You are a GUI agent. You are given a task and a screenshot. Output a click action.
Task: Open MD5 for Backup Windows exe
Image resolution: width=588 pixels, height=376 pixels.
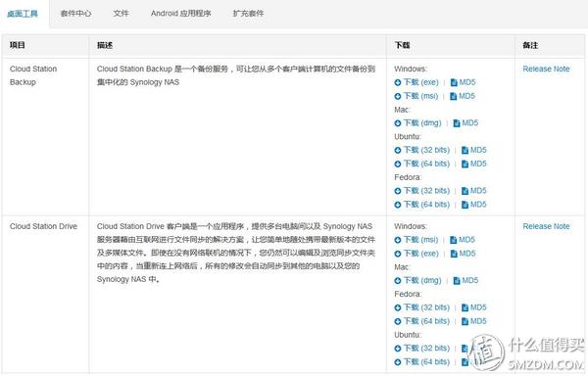point(463,82)
